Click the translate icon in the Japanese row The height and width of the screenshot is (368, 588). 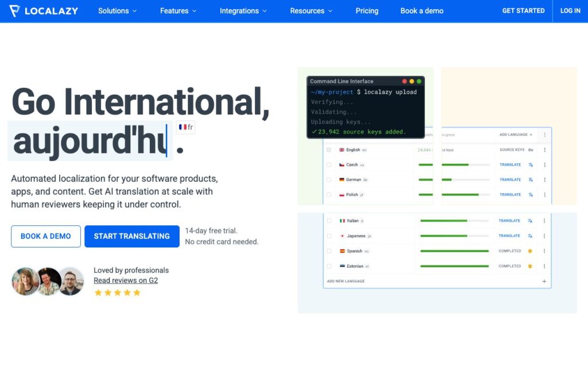[530, 236]
